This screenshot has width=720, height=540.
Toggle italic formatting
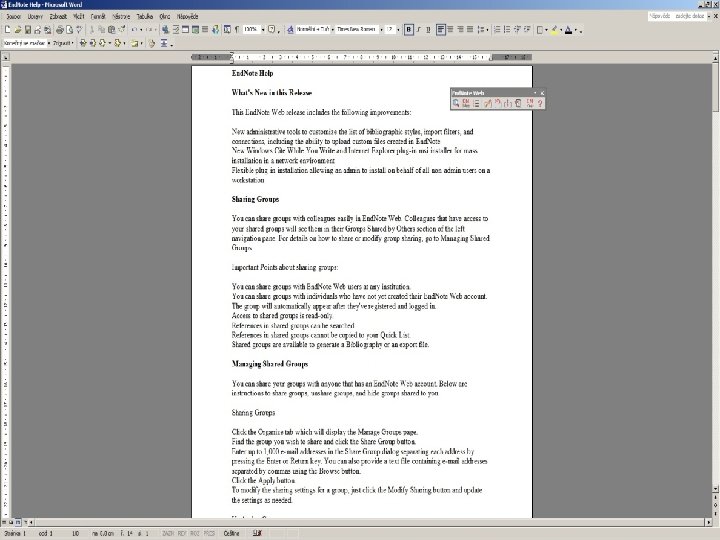(418, 30)
